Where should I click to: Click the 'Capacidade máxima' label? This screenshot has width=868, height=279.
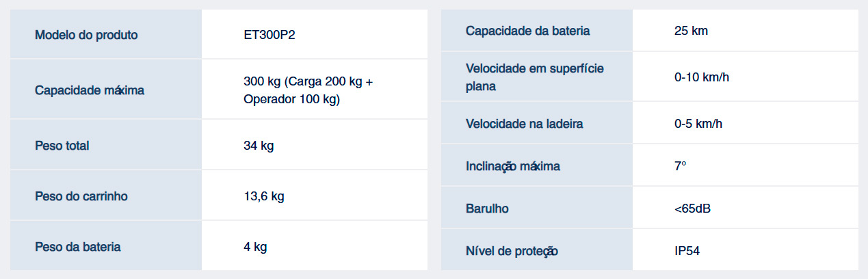coord(90,90)
